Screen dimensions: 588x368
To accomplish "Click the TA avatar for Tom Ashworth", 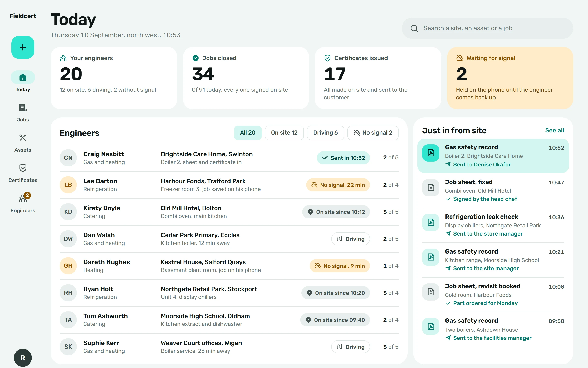I will coord(68,320).
